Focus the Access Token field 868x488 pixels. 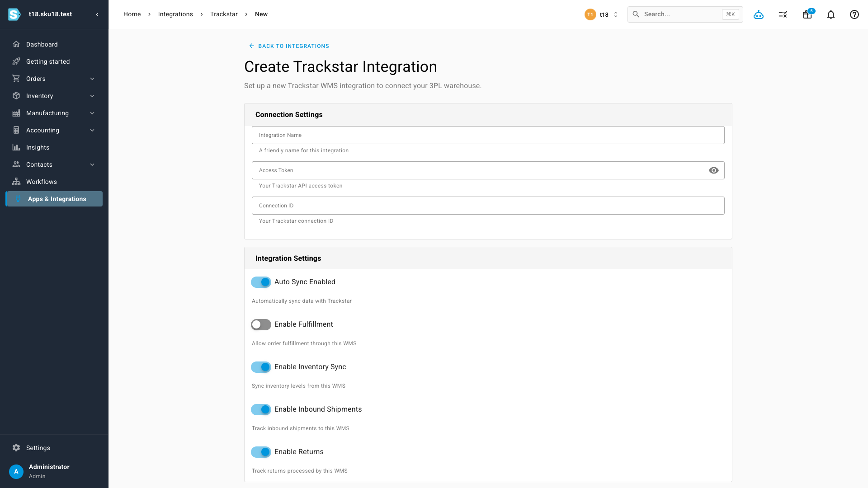point(488,170)
